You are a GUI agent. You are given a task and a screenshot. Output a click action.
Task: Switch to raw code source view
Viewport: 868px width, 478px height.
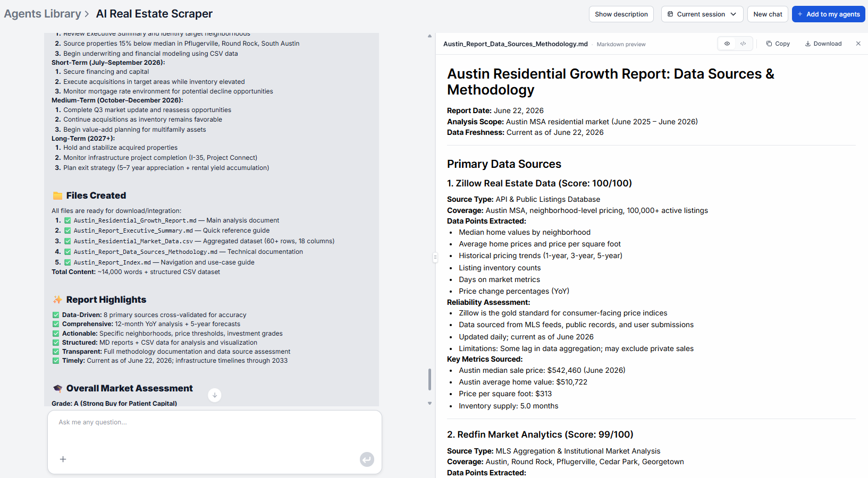coord(743,44)
